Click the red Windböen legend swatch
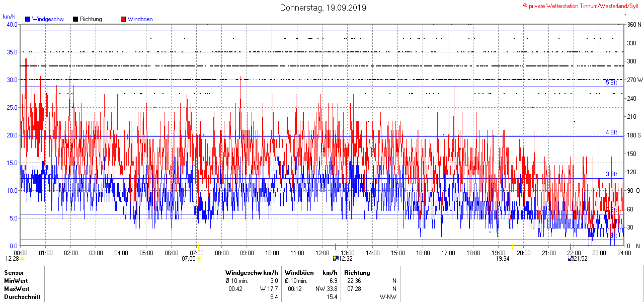This screenshot has width=644, height=302. tap(123, 19)
